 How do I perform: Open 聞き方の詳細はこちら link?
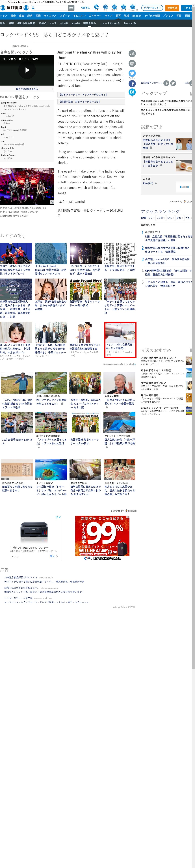pos(27,89)
